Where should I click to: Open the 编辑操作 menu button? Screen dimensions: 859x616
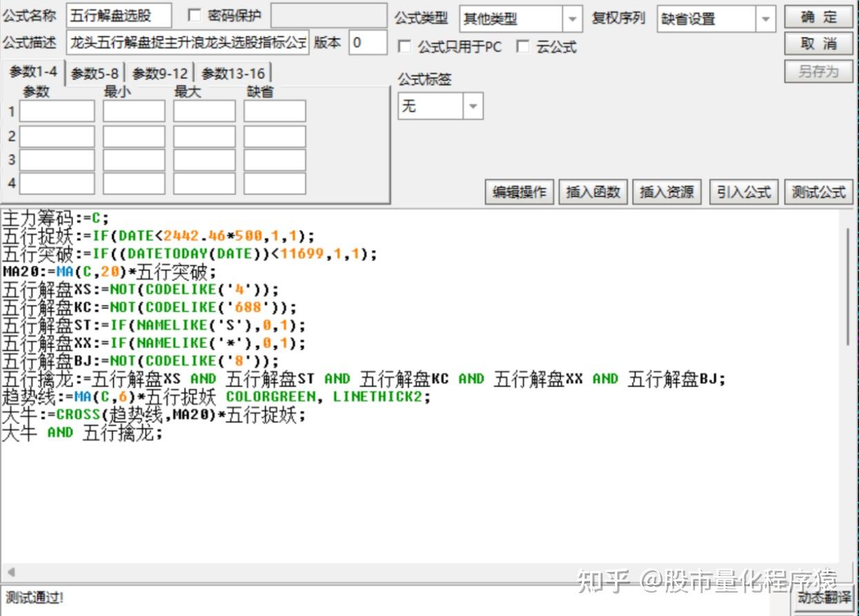coord(519,192)
